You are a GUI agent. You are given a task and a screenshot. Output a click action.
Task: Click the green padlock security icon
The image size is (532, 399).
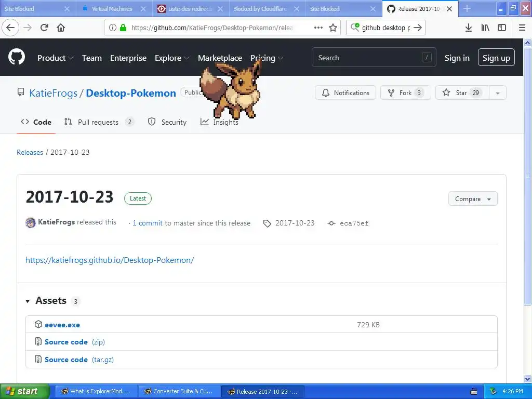pos(123,28)
